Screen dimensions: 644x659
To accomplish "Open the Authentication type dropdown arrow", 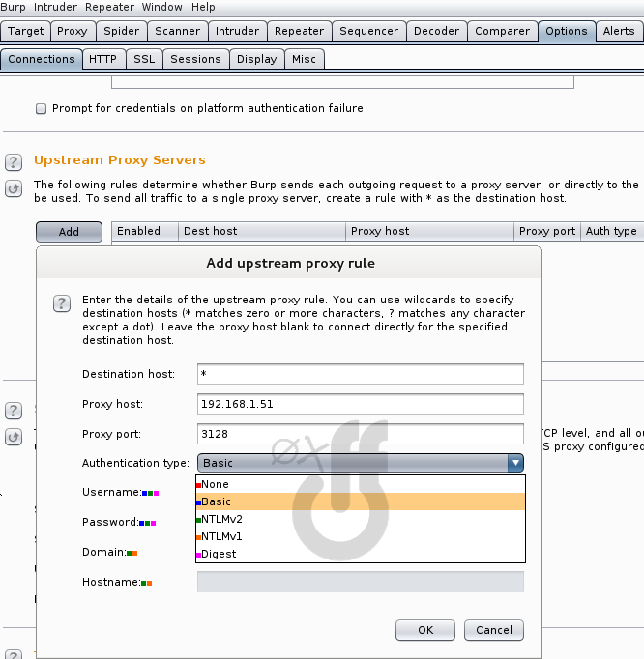I will pos(515,463).
